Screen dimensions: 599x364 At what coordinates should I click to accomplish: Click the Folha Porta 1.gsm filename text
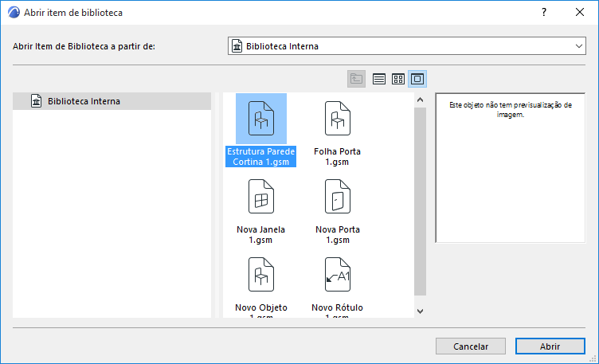tap(337, 157)
